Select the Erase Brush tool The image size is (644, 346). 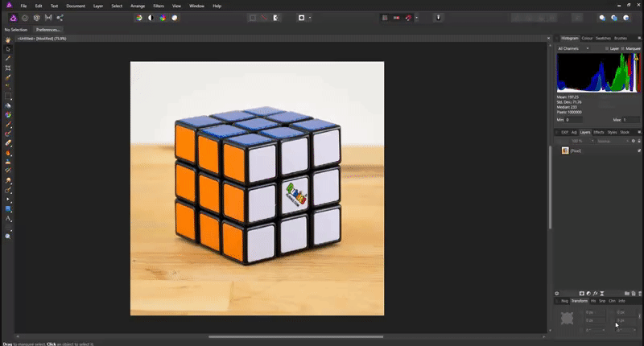[x=8, y=143]
